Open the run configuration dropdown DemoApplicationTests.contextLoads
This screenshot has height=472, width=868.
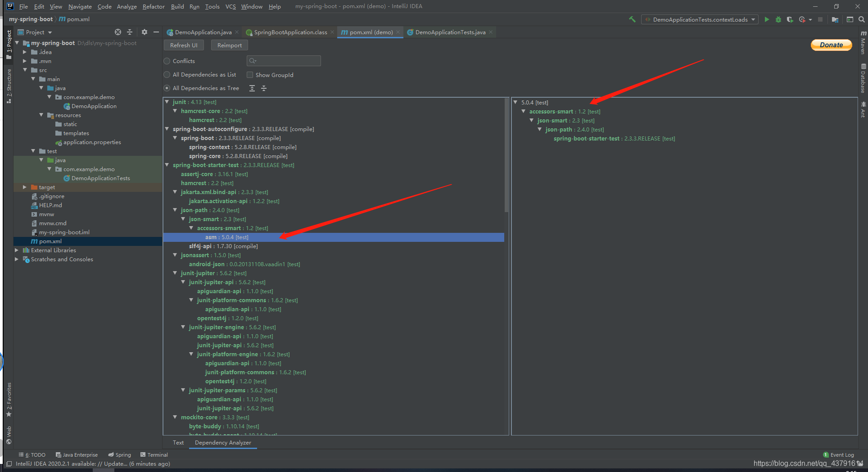coord(700,19)
